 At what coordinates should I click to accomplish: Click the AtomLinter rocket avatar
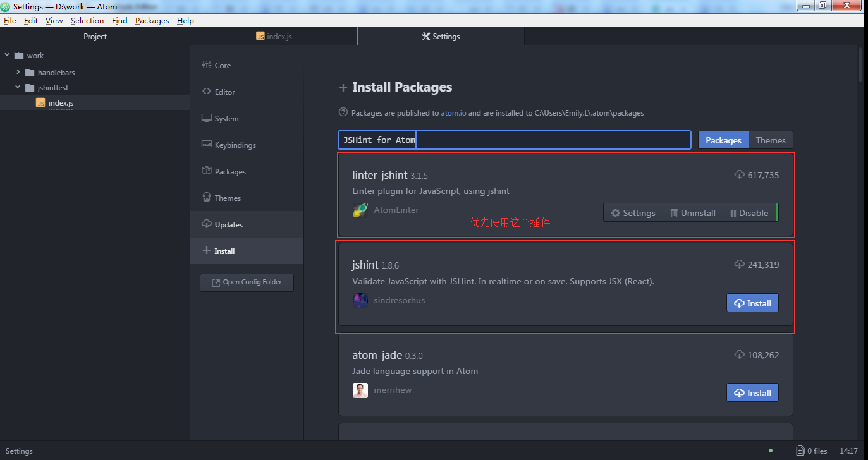point(360,210)
